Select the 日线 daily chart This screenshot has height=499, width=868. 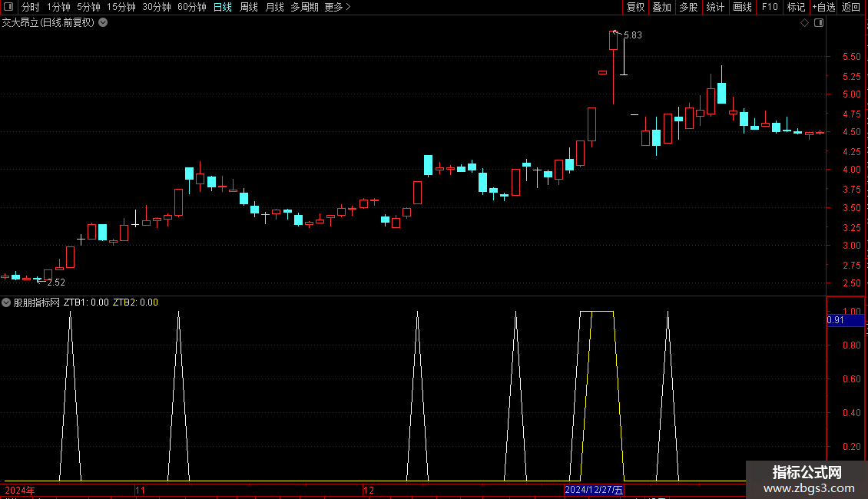tap(223, 7)
